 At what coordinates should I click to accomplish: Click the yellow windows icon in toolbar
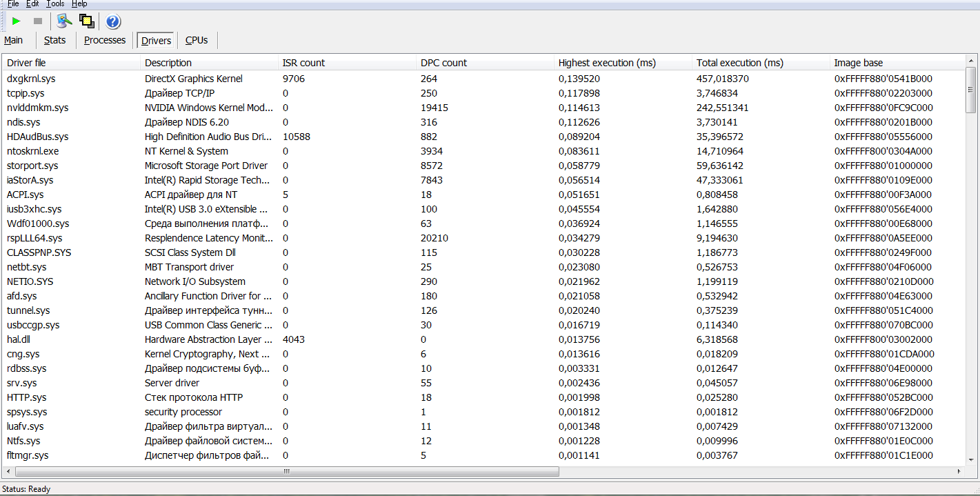pos(87,21)
